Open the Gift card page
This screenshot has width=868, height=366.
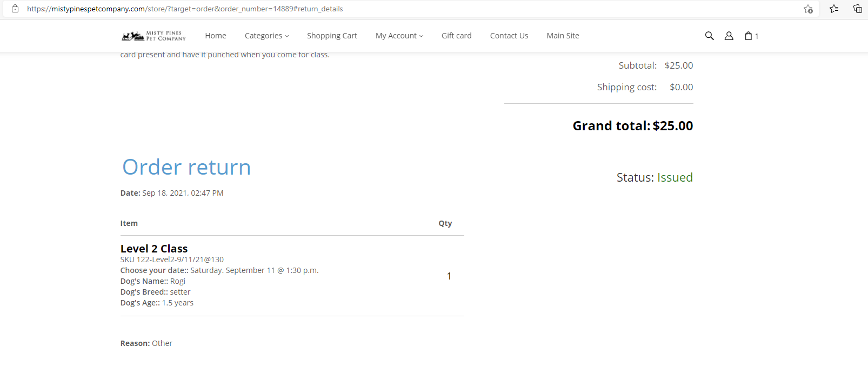point(456,36)
